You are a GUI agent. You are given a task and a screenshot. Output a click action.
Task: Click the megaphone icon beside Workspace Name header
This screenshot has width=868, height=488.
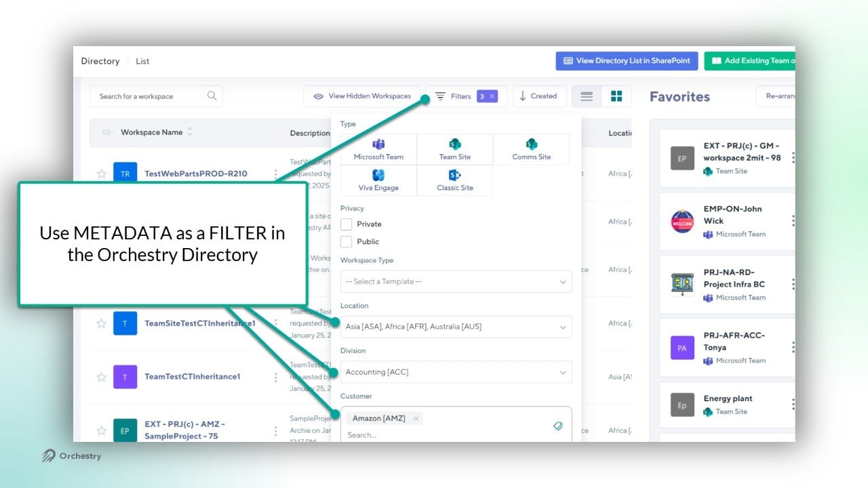coord(107,132)
